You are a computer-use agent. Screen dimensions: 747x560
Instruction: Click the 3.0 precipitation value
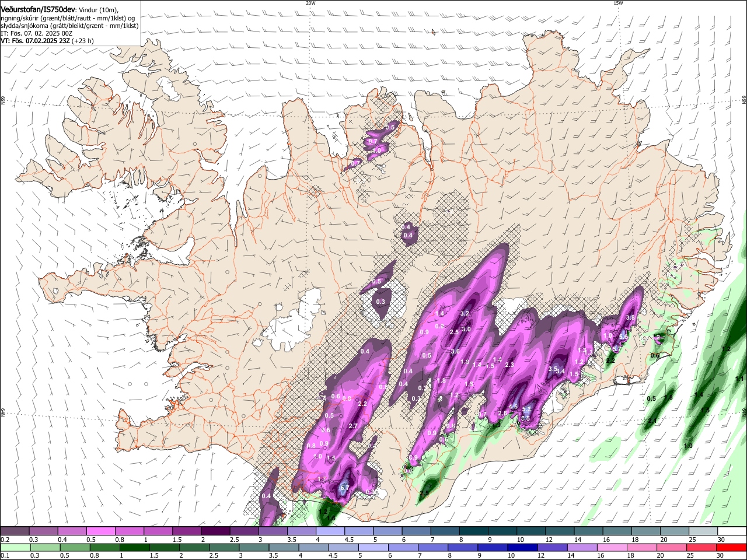click(466, 329)
